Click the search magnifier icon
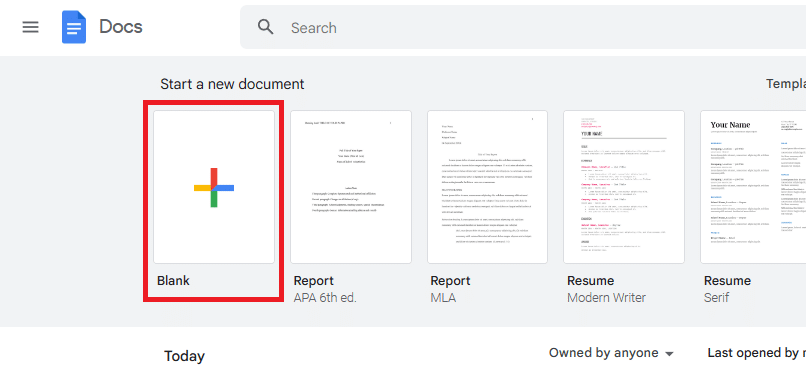The image size is (806, 392). pyautogui.click(x=266, y=27)
